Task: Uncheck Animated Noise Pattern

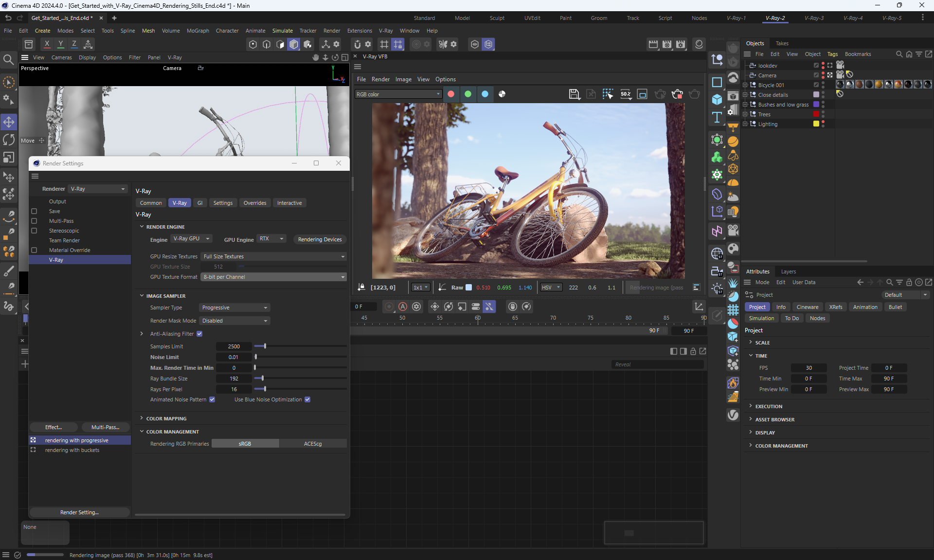Action: tap(212, 399)
